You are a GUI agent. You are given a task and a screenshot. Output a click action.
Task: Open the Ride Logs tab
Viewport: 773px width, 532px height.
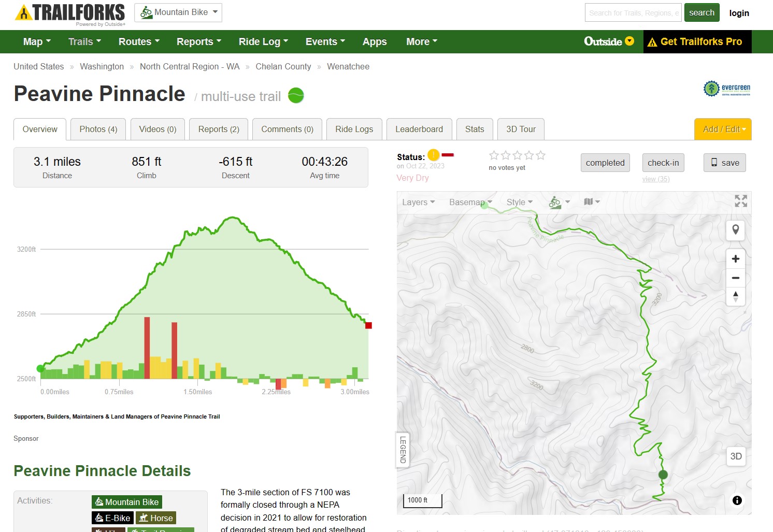[x=354, y=129]
